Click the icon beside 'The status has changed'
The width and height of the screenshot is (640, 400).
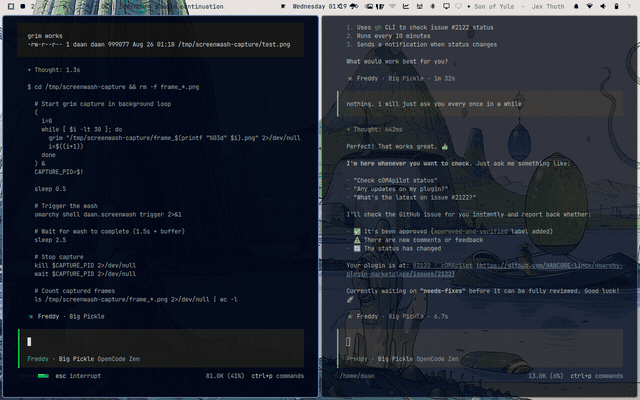(357, 249)
